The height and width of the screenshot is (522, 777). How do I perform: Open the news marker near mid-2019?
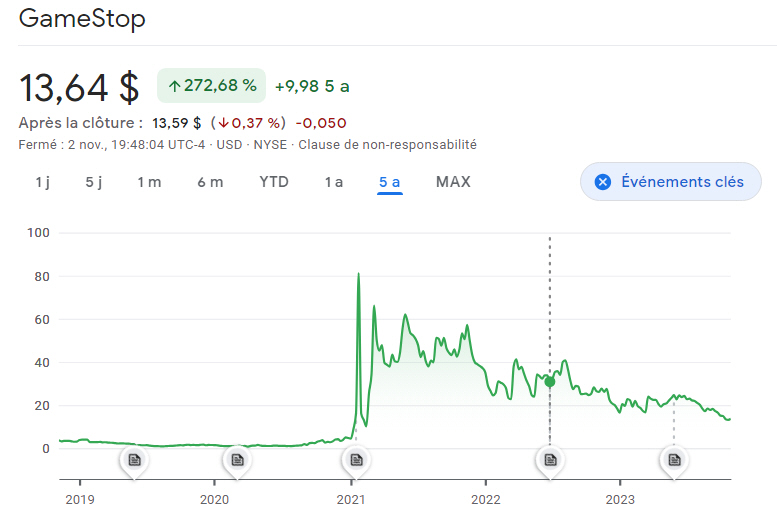coord(134,459)
